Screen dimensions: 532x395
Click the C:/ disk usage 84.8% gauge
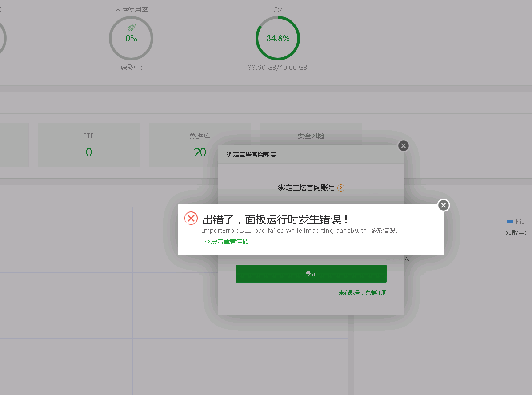point(278,38)
